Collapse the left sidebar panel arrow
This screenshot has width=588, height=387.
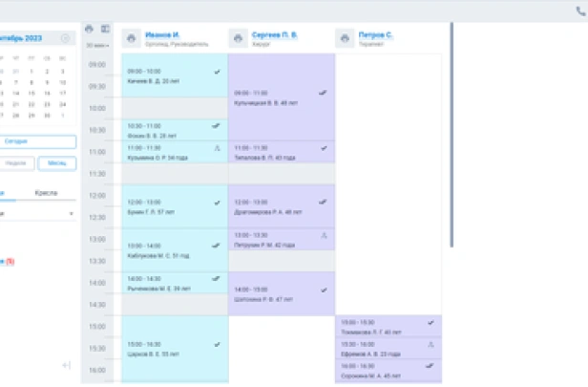point(66,365)
